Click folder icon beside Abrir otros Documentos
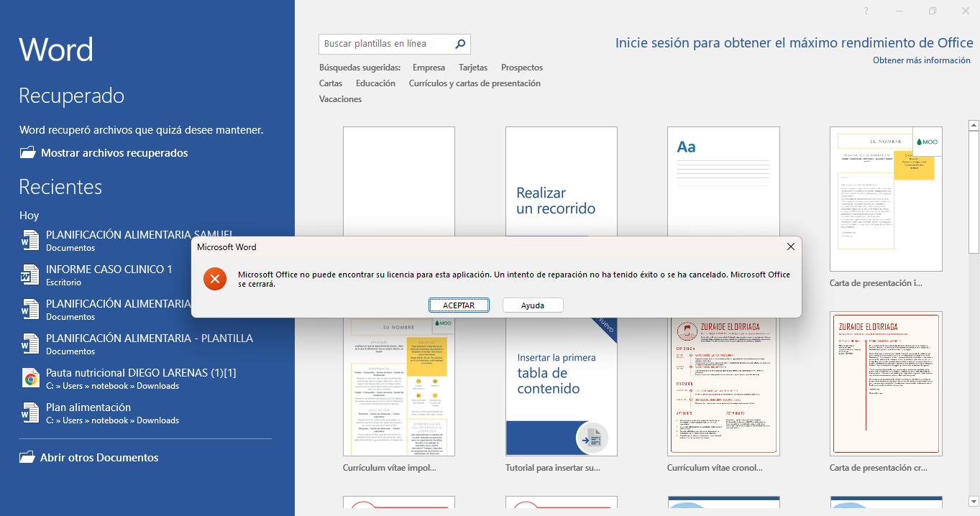Screen dimensions: 980x516 coord(27,457)
